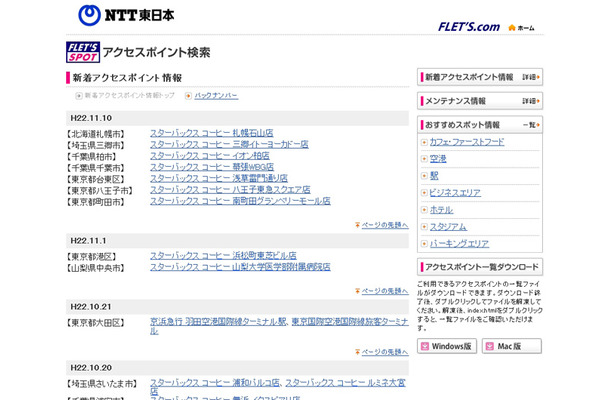
Task: Go to ホーム link
Action: tap(526, 28)
